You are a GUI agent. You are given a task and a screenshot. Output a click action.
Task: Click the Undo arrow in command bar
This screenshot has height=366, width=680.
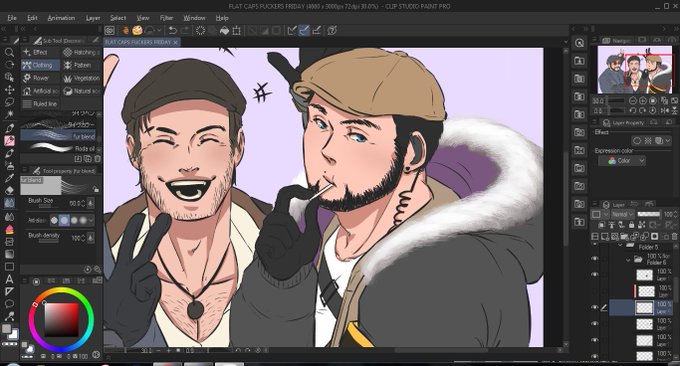pos(173,30)
